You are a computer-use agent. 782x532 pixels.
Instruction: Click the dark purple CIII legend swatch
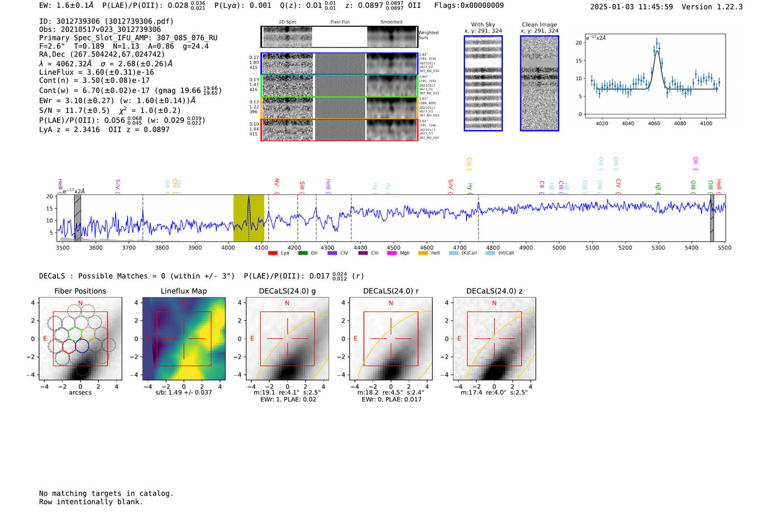363,253
